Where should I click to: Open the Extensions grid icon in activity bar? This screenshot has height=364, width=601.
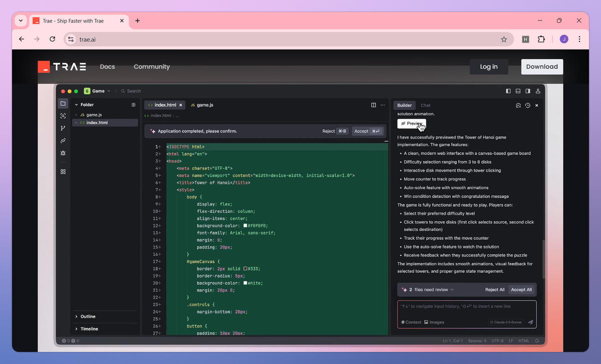tap(63, 172)
